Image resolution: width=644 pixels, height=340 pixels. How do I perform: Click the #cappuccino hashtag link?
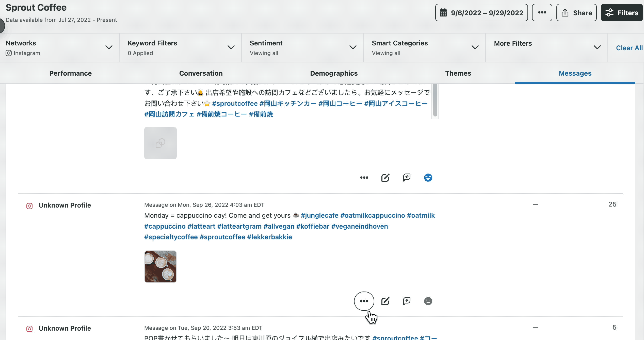pyautogui.click(x=165, y=226)
